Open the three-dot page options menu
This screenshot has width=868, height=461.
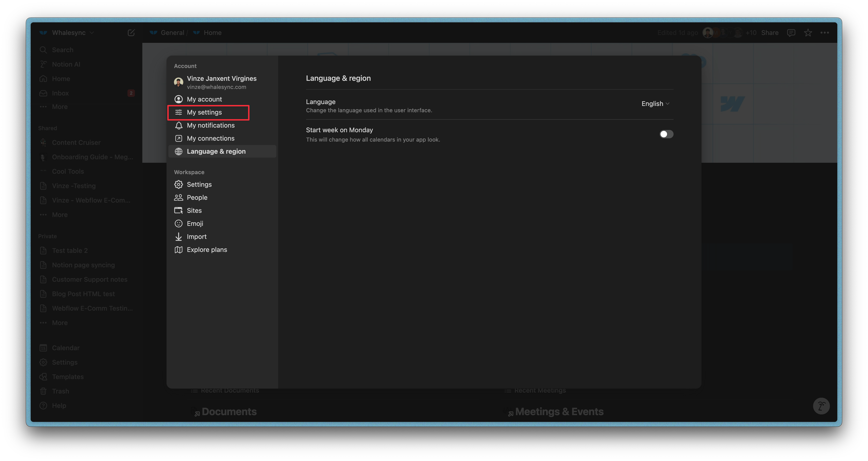click(825, 33)
